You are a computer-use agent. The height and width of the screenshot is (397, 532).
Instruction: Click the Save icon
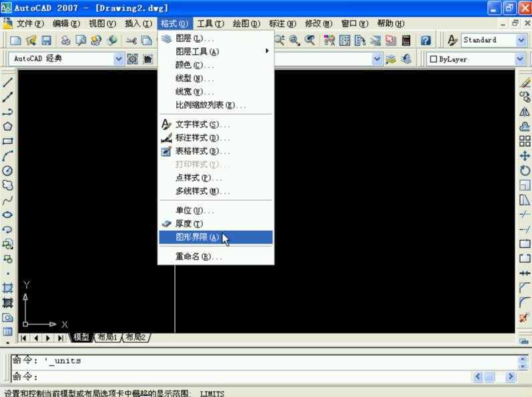(46, 40)
